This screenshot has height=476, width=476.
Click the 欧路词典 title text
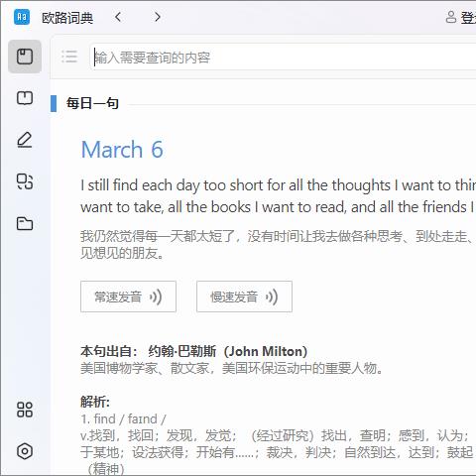[x=67, y=18]
